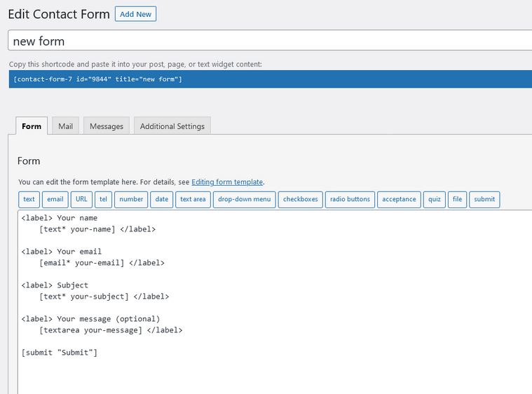Click the Add New button
Image resolution: width=532 pixels, height=394 pixels.
pyautogui.click(x=135, y=14)
